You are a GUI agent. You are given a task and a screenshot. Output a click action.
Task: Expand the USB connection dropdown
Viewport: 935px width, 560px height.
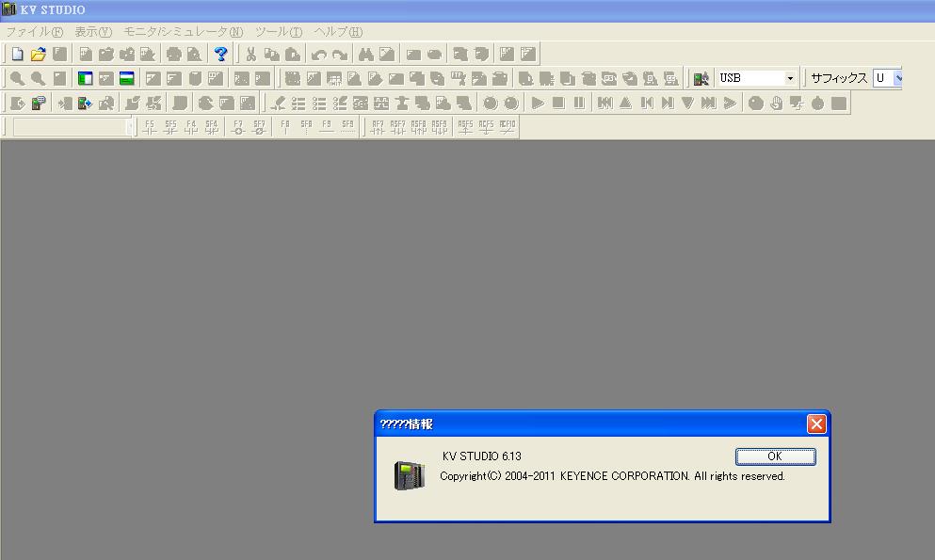pos(790,79)
